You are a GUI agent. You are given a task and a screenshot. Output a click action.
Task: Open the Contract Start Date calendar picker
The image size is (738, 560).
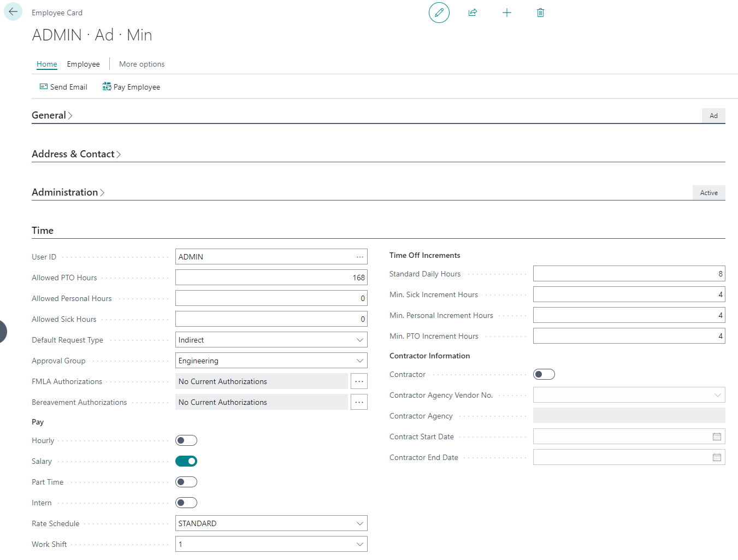pos(717,436)
